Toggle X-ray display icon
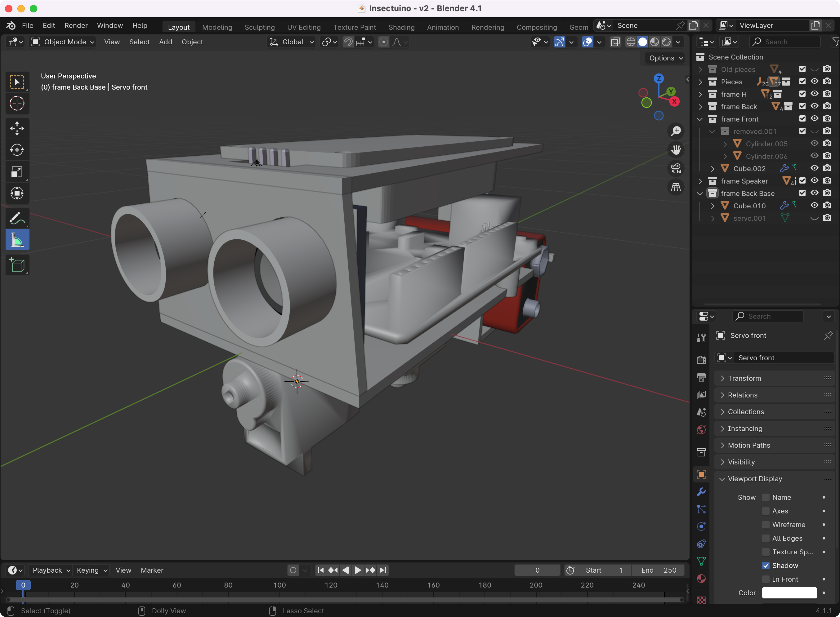Viewport: 840px width, 617px height. (615, 42)
